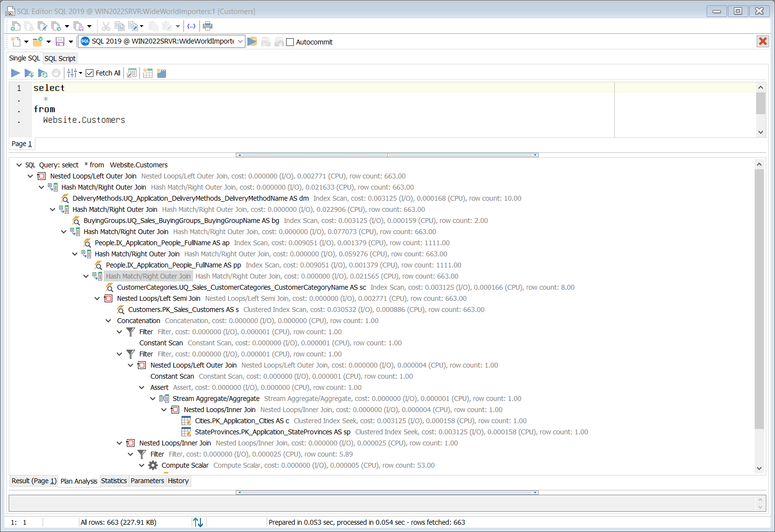
Task: Enable the Autocommit checkbox
Action: [290, 42]
